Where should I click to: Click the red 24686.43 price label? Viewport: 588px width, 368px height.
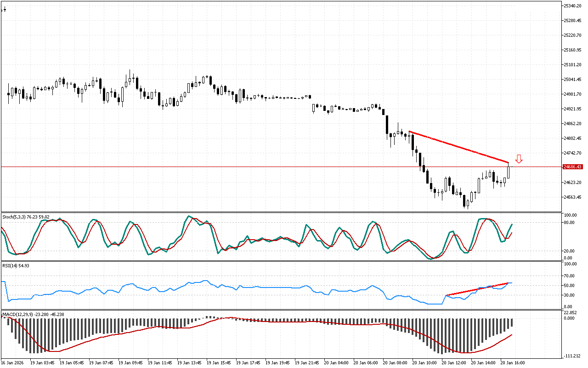pyautogui.click(x=572, y=167)
